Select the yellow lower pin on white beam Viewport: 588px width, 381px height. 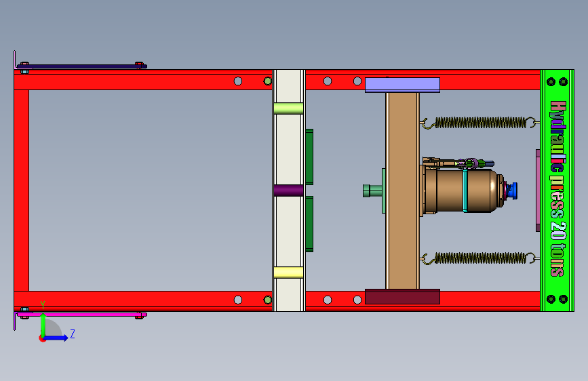288,273
